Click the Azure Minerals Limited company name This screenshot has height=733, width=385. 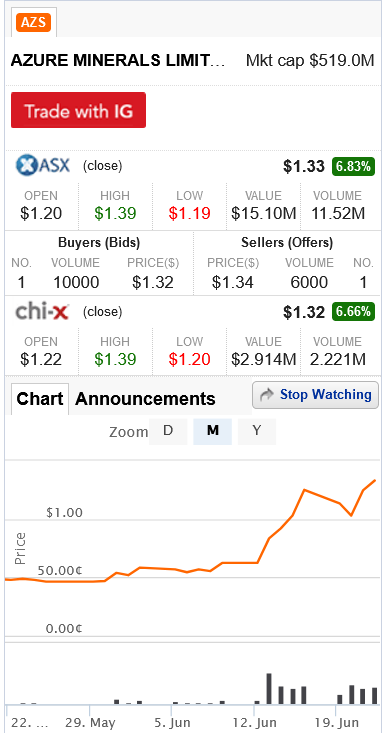point(118,61)
